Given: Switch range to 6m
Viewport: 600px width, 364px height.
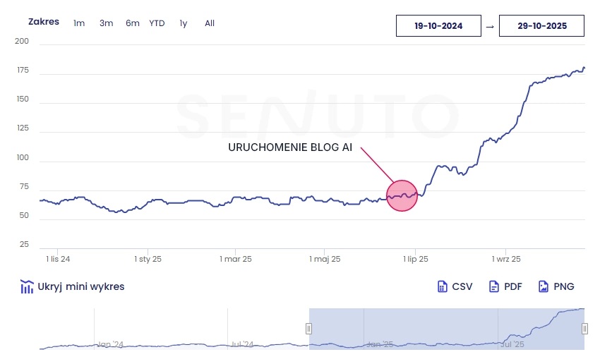Looking at the screenshot, I should coord(133,23).
